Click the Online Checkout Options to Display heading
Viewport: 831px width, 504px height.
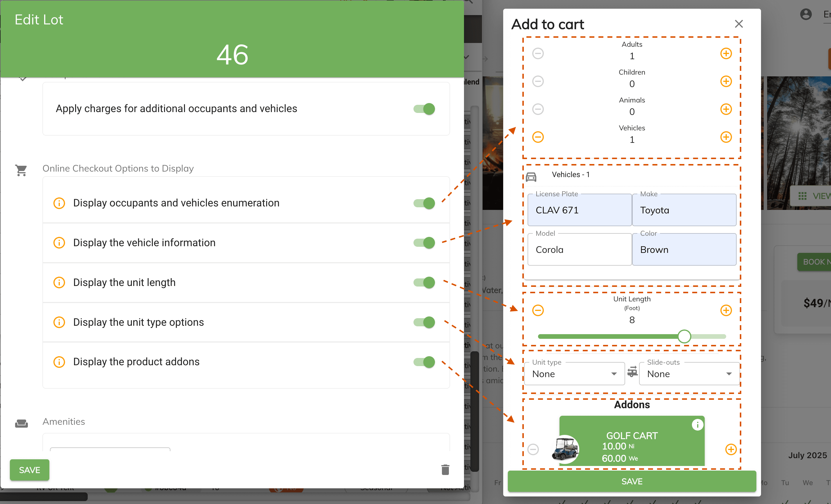(x=118, y=168)
